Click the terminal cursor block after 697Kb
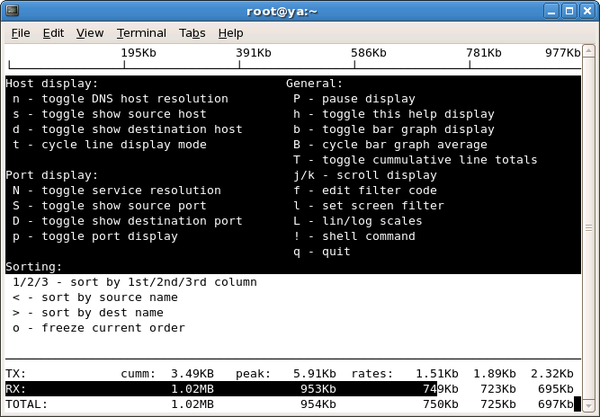This screenshot has height=417, width=600. [577, 404]
